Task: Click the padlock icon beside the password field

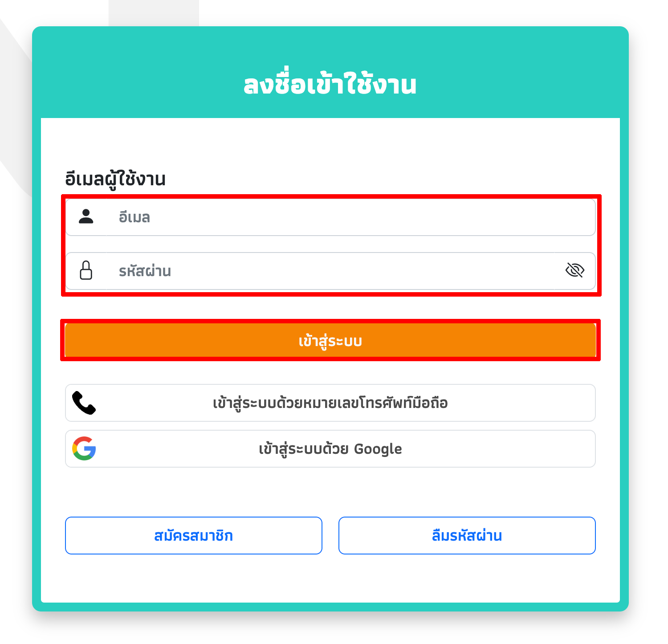Action: click(x=86, y=270)
